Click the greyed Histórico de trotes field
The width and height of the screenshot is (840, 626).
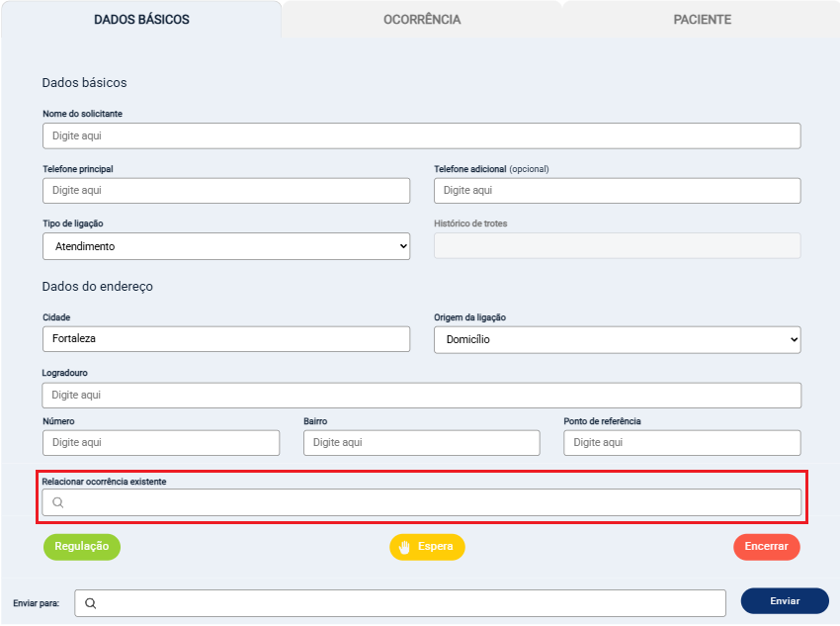pyautogui.click(x=617, y=246)
